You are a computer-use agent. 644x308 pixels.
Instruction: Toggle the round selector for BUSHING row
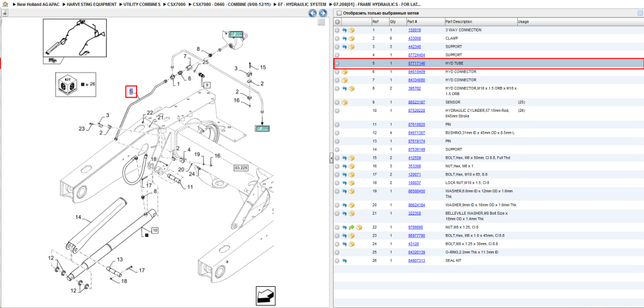[x=337, y=133]
